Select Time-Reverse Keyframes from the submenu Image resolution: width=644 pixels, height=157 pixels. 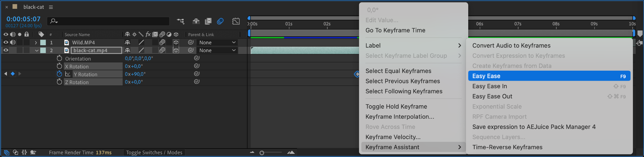pyautogui.click(x=507, y=147)
